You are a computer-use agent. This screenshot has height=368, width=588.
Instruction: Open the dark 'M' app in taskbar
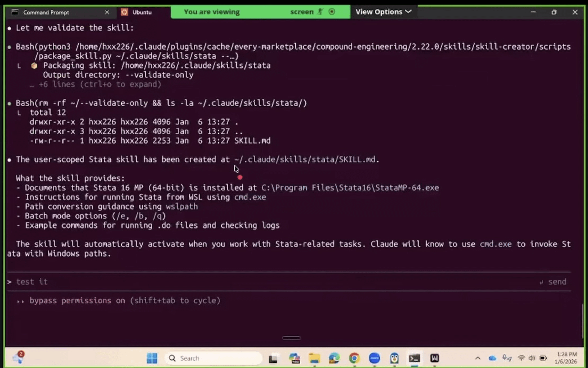point(435,358)
